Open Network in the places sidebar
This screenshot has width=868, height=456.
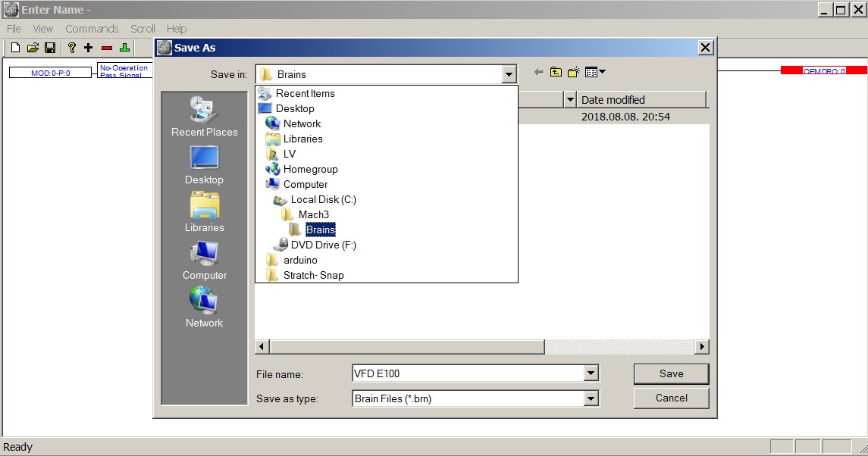[204, 308]
